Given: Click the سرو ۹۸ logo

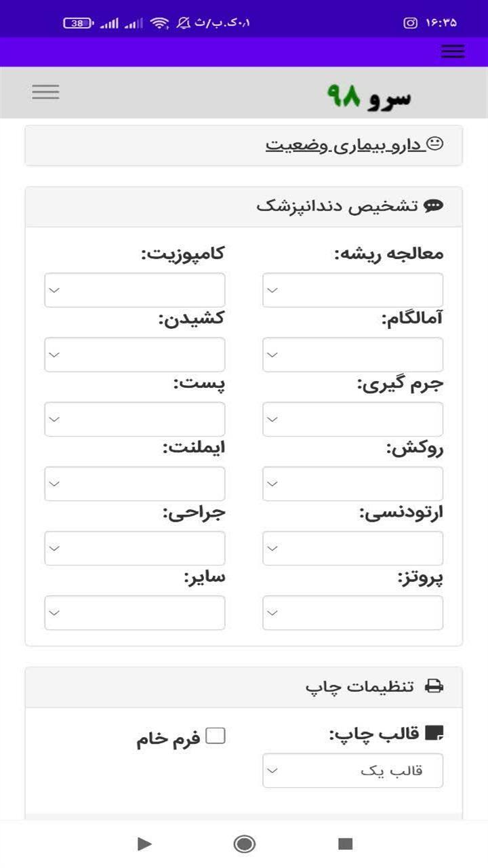Looking at the screenshot, I should click(x=369, y=96).
